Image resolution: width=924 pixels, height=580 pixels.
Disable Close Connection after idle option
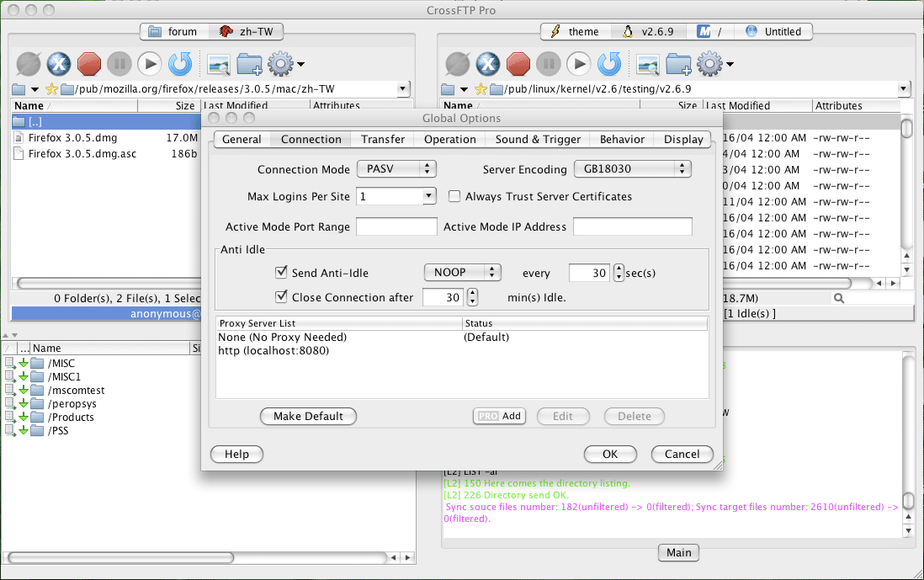click(x=282, y=297)
